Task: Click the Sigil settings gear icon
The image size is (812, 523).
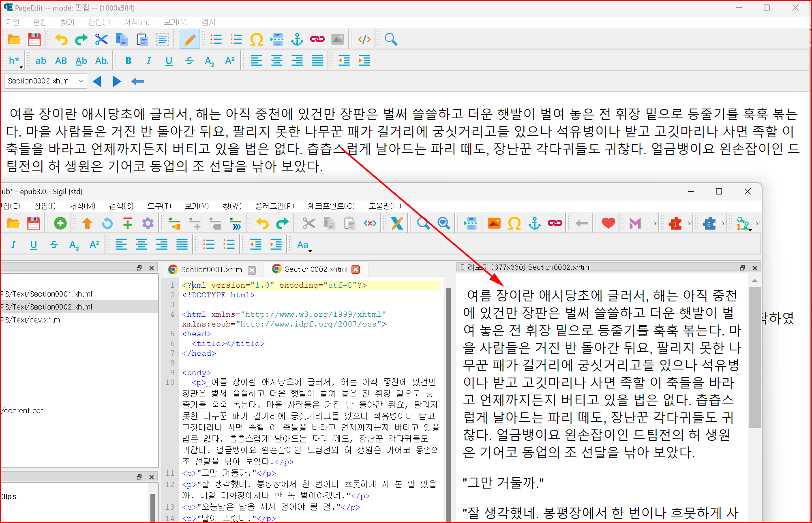Action: (148, 223)
